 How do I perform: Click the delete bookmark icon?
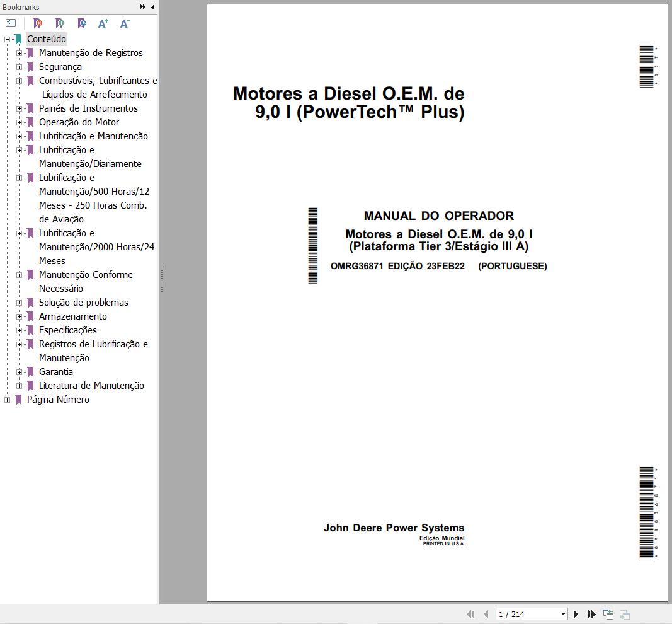click(x=38, y=23)
